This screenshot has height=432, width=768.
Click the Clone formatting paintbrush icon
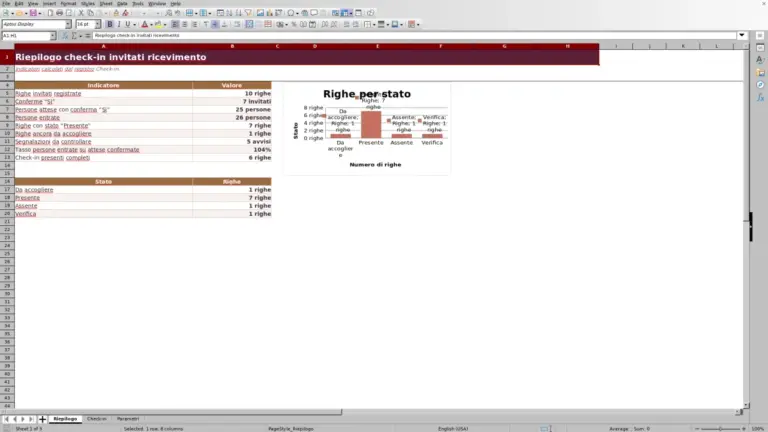coord(116,13)
